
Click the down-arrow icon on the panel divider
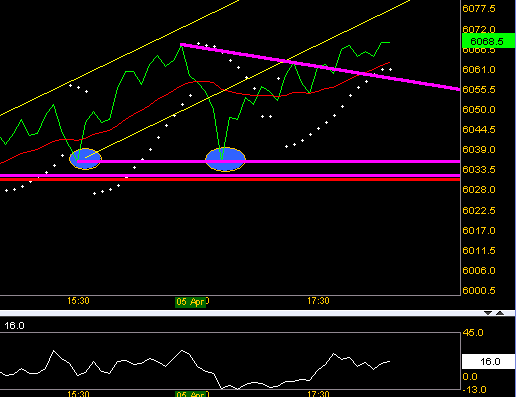(488, 313)
